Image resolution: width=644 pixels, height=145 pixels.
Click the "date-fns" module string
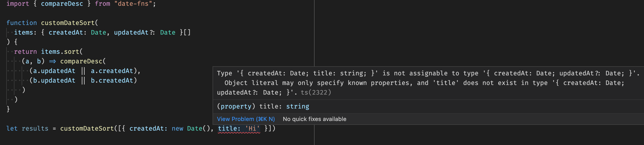pyautogui.click(x=133, y=4)
